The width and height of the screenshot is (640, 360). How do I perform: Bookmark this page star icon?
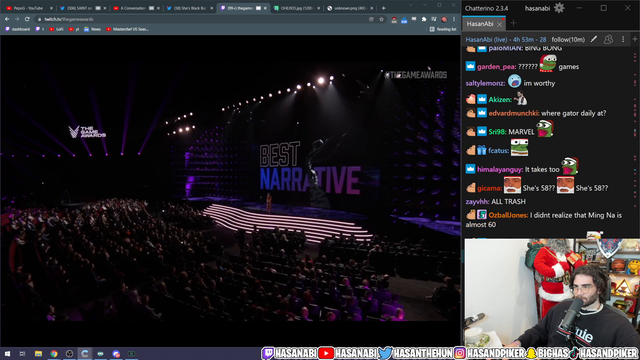pyautogui.click(x=381, y=19)
